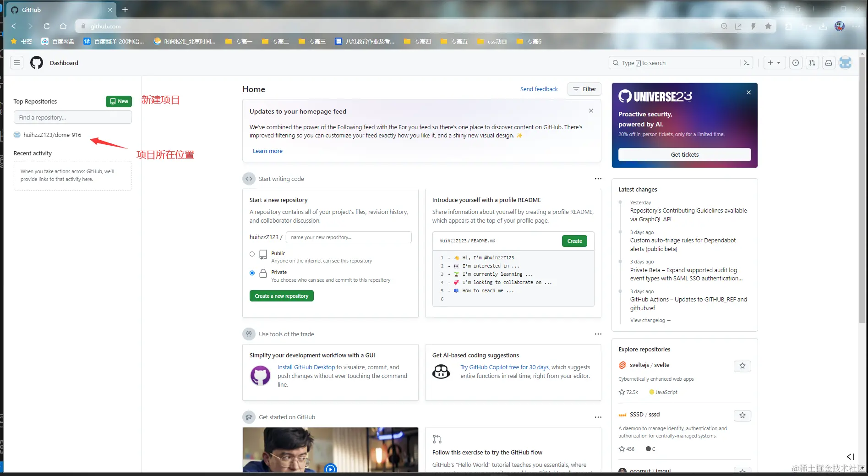Open the Pull requests icon in the header
Screen dimensions: 868x476
coord(812,63)
